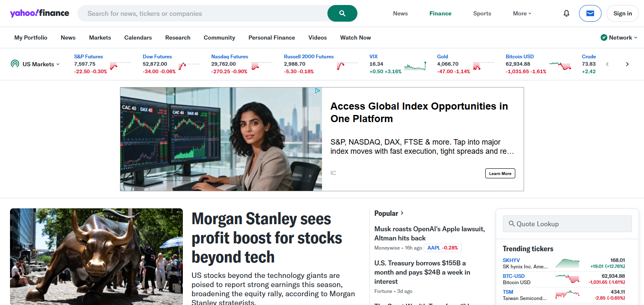This screenshot has width=644, height=305.
Task: Click the ad headline Access Global Index Opportunities
Action: [x=419, y=112]
